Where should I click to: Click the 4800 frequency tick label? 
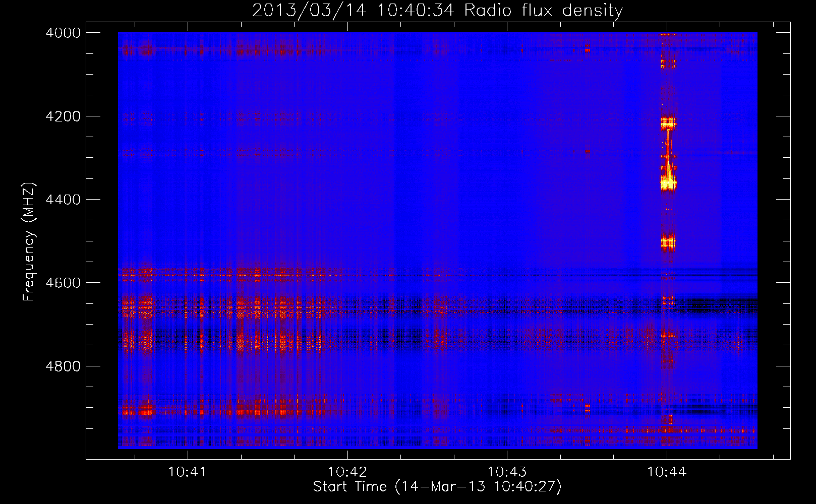63,366
